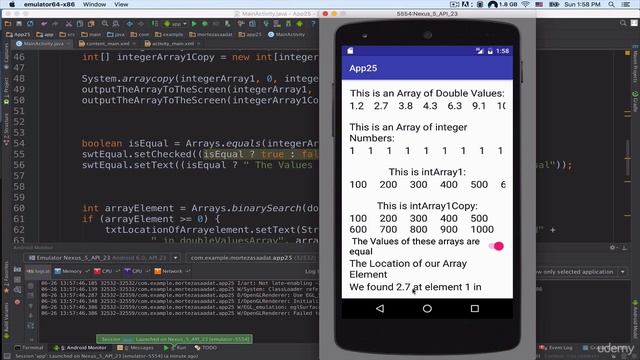Open the com.example.mortezasaadat.app25 process dropdown
This screenshot has width=640, height=360.
(252, 258)
